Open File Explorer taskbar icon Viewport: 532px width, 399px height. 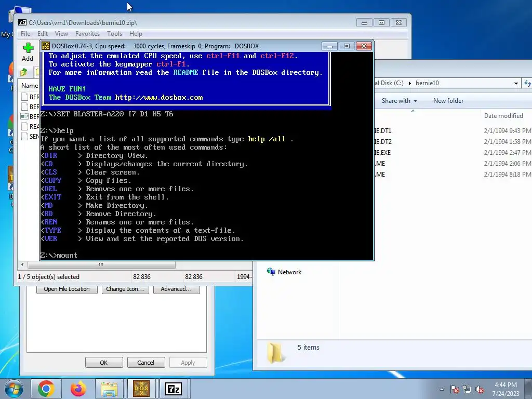[x=109, y=389]
